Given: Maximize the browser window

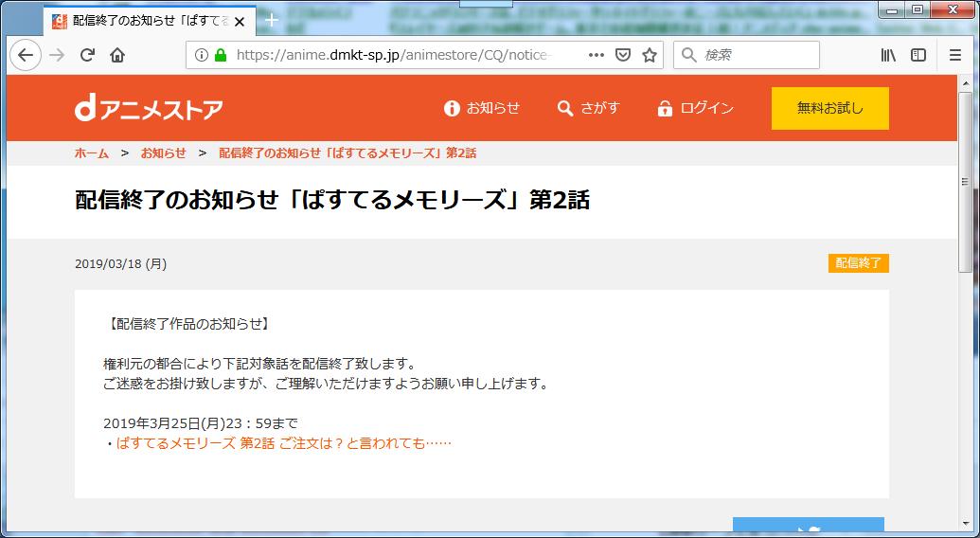Looking at the screenshot, I should [x=917, y=10].
